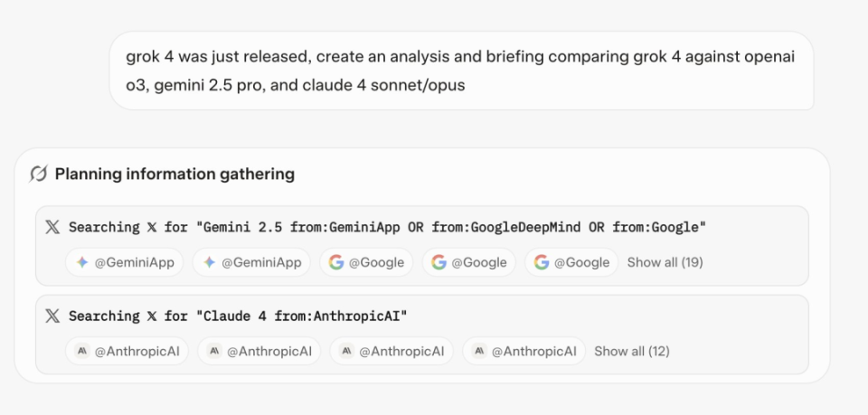The height and width of the screenshot is (415, 868).
Task: Open the first @Google source chip
Action: point(366,262)
